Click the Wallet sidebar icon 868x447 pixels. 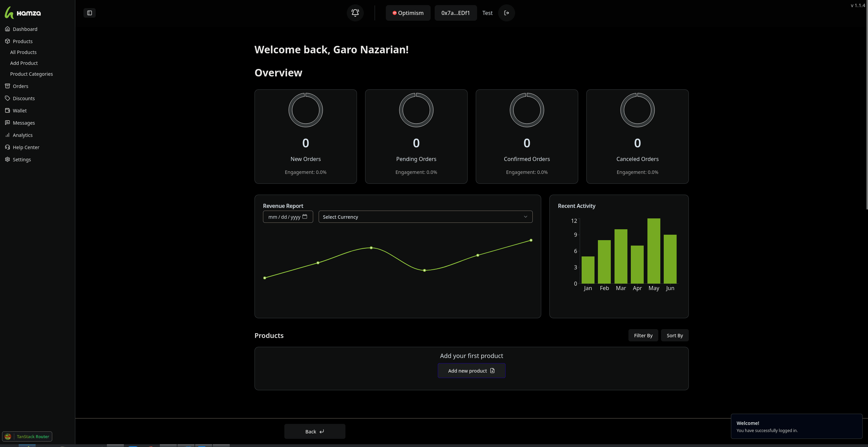7,110
